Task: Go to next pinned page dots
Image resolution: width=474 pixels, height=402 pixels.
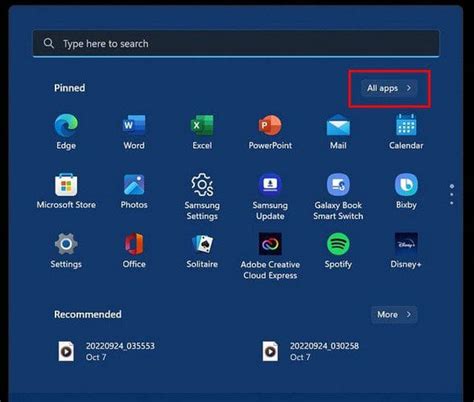Action: click(452, 194)
